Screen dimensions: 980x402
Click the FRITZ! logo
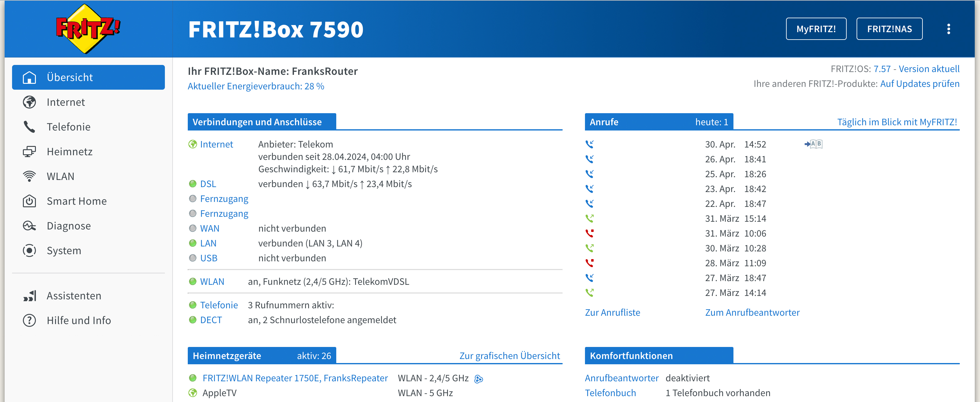[88, 29]
